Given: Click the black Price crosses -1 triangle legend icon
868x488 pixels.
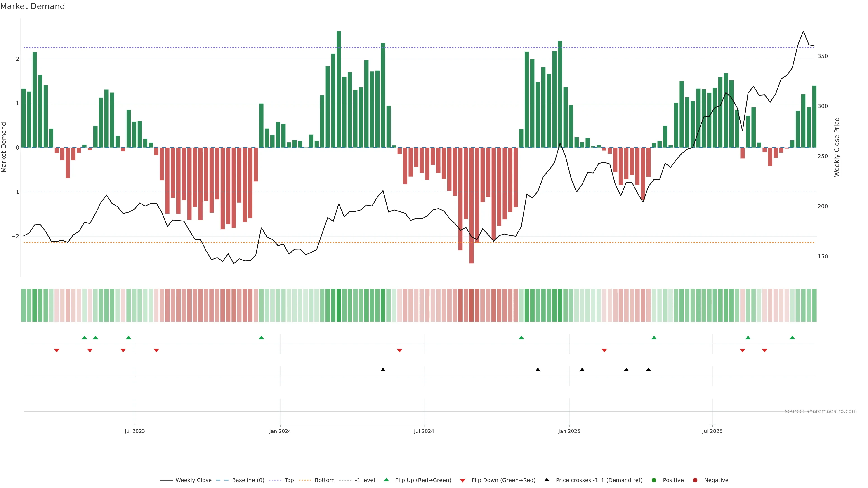Looking at the screenshot, I should [547, 480].
